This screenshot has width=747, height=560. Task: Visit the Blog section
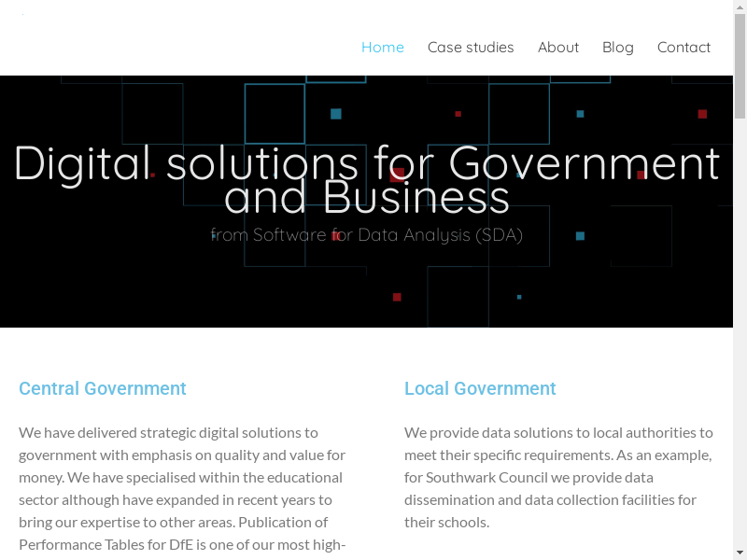pyautogui.click(x=617, y=47)
